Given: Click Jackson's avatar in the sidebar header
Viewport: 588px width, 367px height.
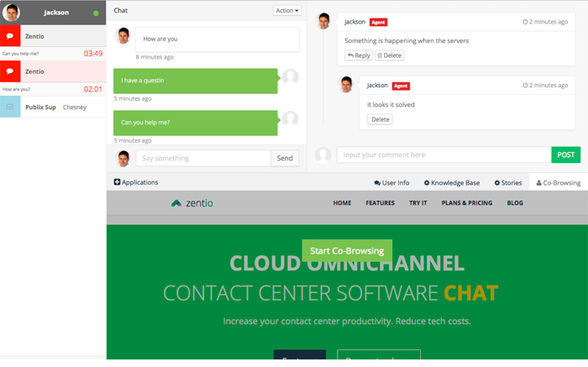Looking at the screenshot, I should pos(11,13).
